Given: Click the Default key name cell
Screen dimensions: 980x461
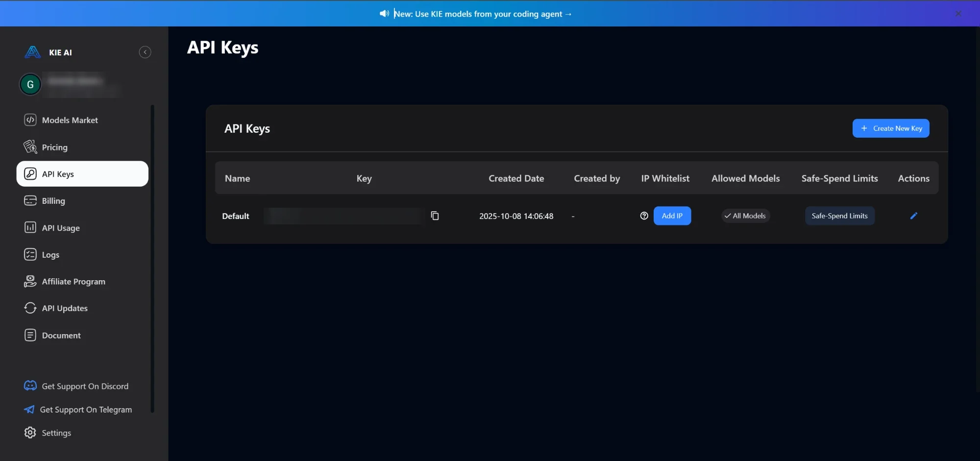Looking at the screenshot, I should click(236, 216).
